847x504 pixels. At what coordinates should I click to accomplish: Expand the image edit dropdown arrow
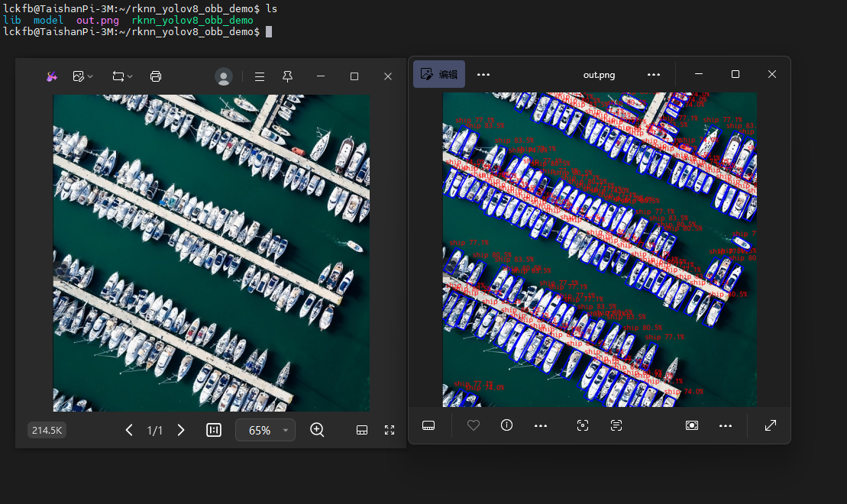[90, 76]
